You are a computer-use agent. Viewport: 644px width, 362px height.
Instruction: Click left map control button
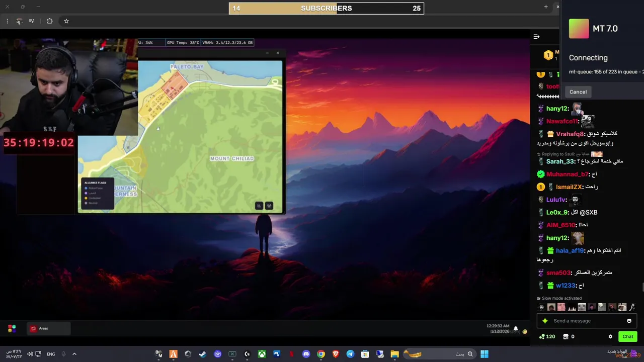point(259,205)
